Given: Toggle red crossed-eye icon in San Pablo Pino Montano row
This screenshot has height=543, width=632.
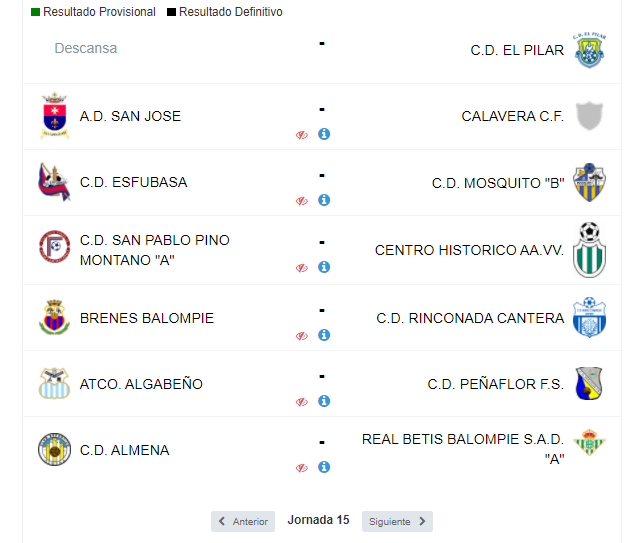Looking at the screenshot, I should click(302, 268).
